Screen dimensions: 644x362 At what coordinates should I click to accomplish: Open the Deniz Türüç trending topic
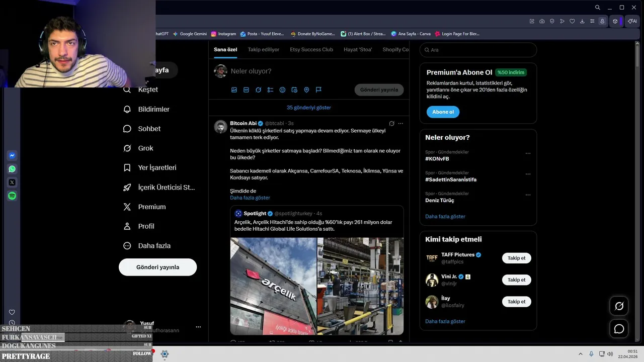point(440,200)
